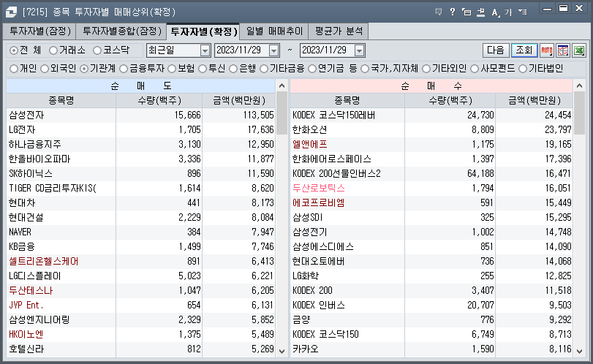593x364 pixels.
Task: Open the chart grid linking icon
Action: click(563, 50)
